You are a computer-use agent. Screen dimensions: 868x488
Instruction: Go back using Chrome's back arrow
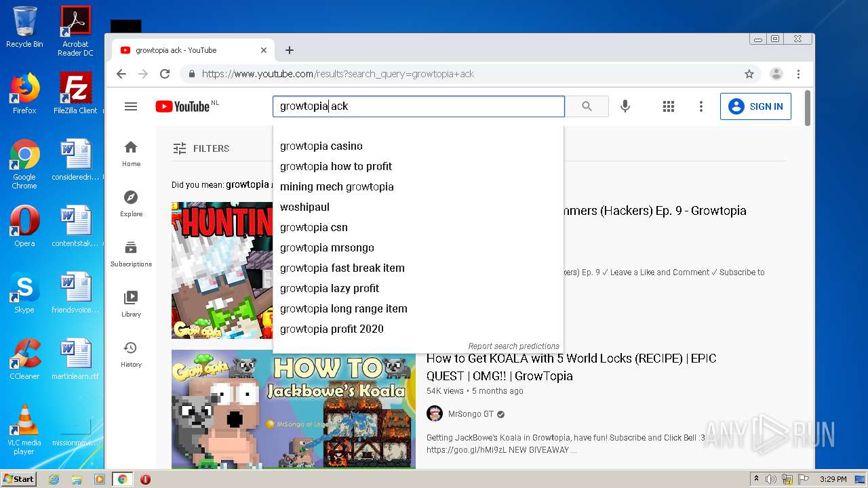tap(121, 74)
